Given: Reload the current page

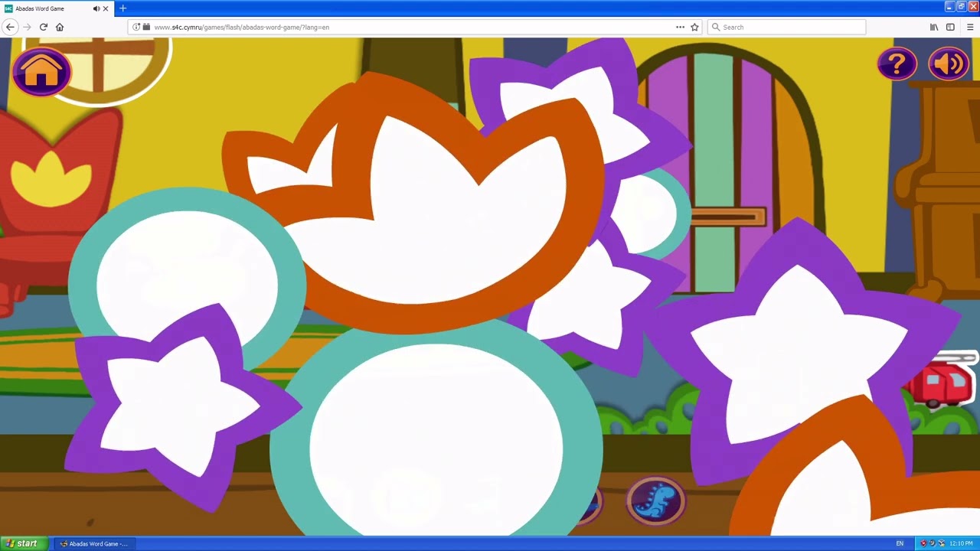Looking at the screenshot, I should click(x=44, y=27).
